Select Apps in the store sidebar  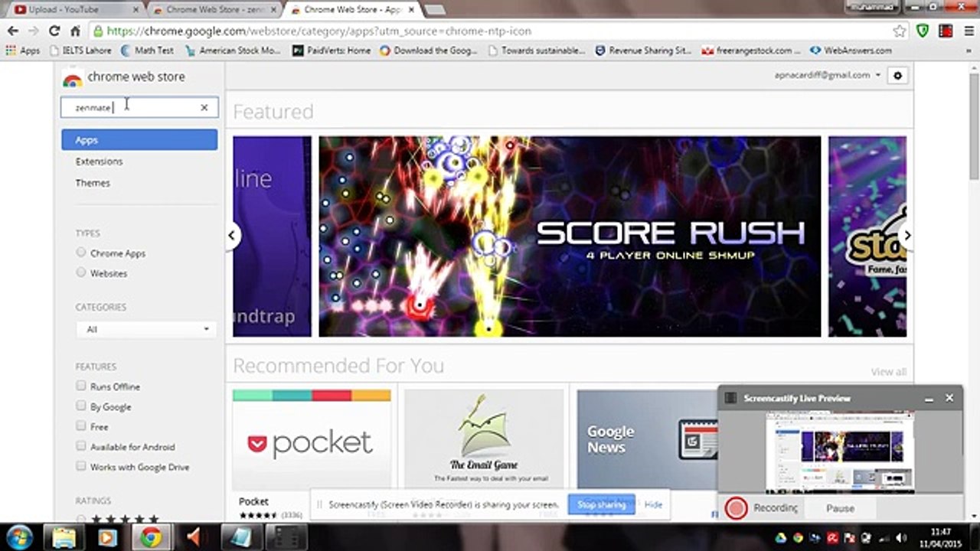point(139,140)
